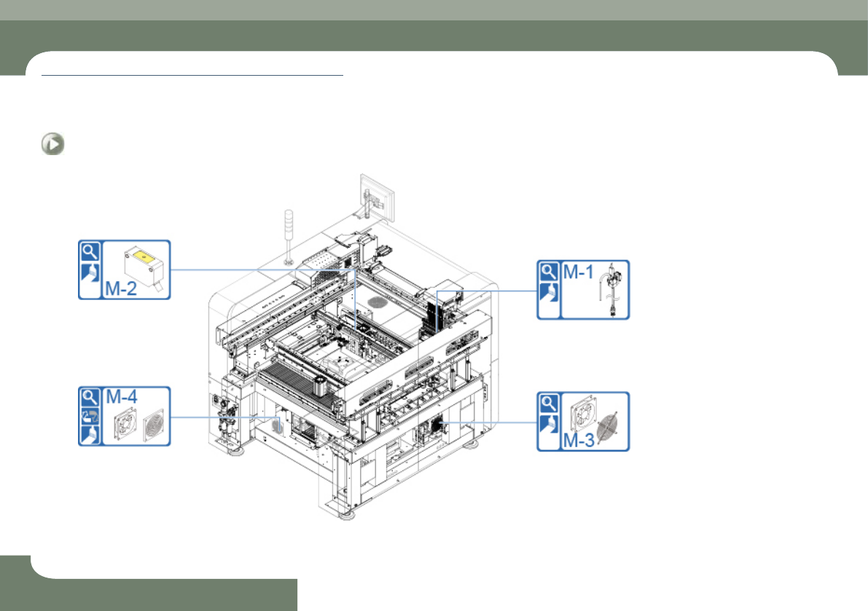This screenshot has height=611, width=868.
Task: Click the M-4 label
Action: click(121, 396)
